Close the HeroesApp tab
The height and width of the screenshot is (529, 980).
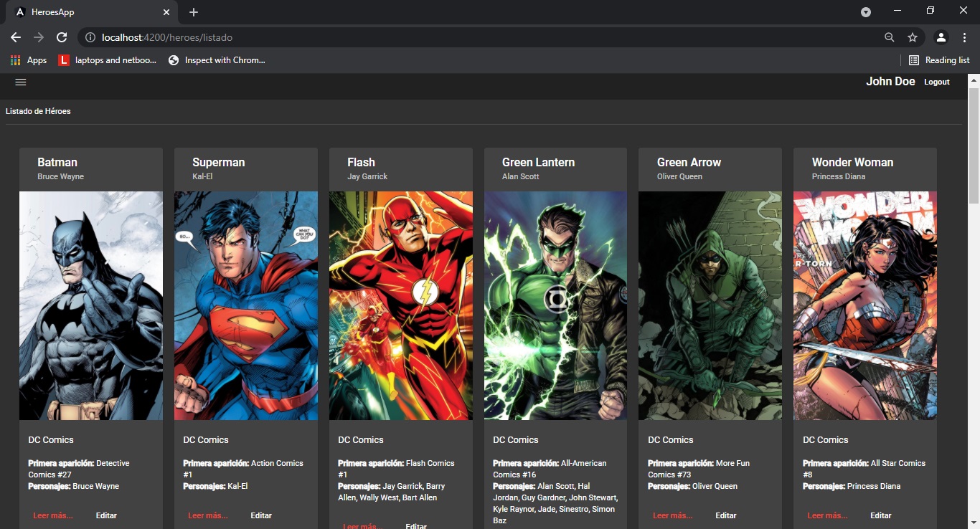click(166, 12)
